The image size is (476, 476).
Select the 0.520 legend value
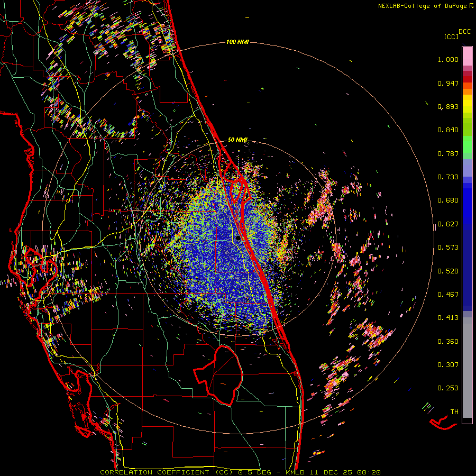coord(448,271)
